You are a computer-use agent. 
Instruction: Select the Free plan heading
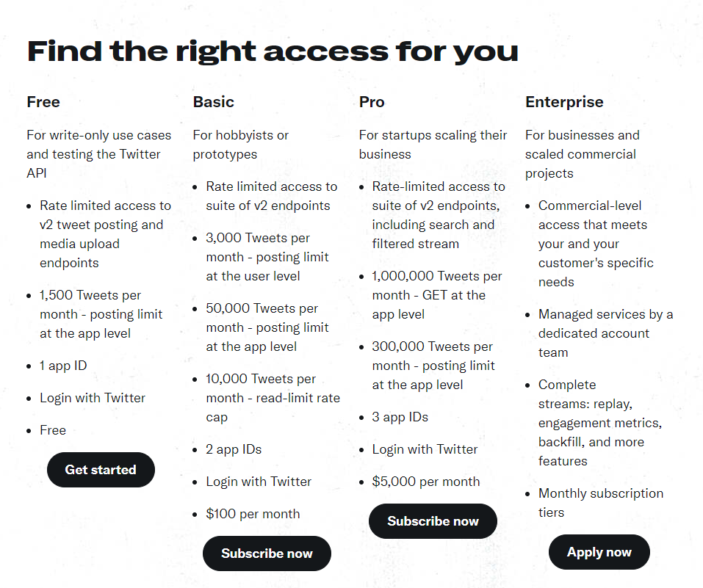point(43,102)
